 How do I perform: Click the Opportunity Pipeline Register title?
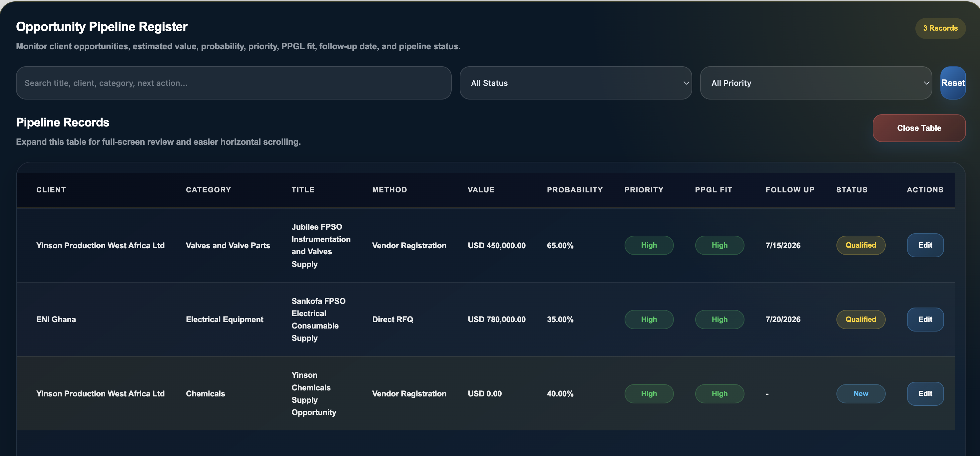[x=102, y=27]
